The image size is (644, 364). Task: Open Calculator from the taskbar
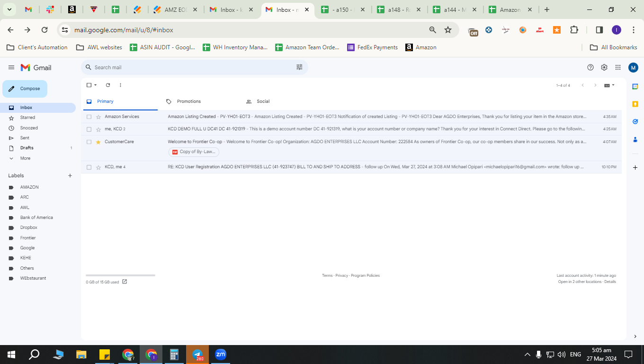[x=174, y=355]
